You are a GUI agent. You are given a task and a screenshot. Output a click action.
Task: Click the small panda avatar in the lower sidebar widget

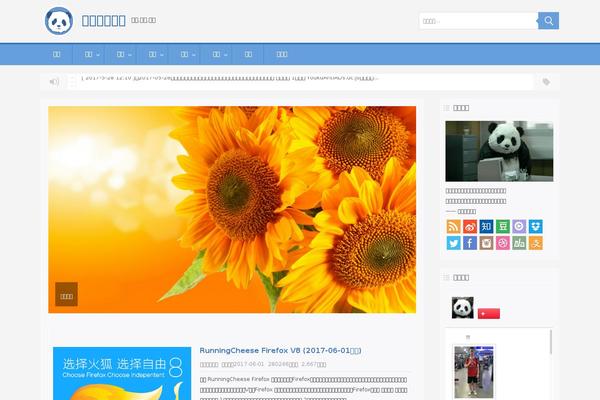[x=463, y=307]
